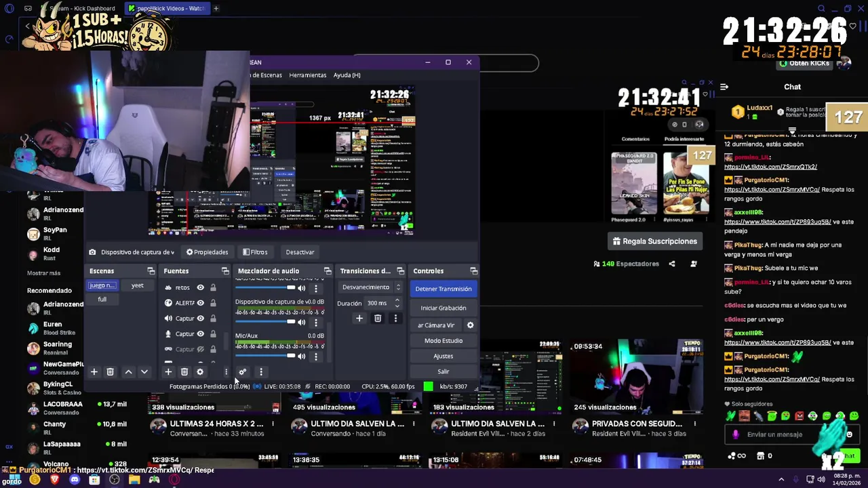Mute Dispositivo de captura audio speaker icon

tap(302, 323)
